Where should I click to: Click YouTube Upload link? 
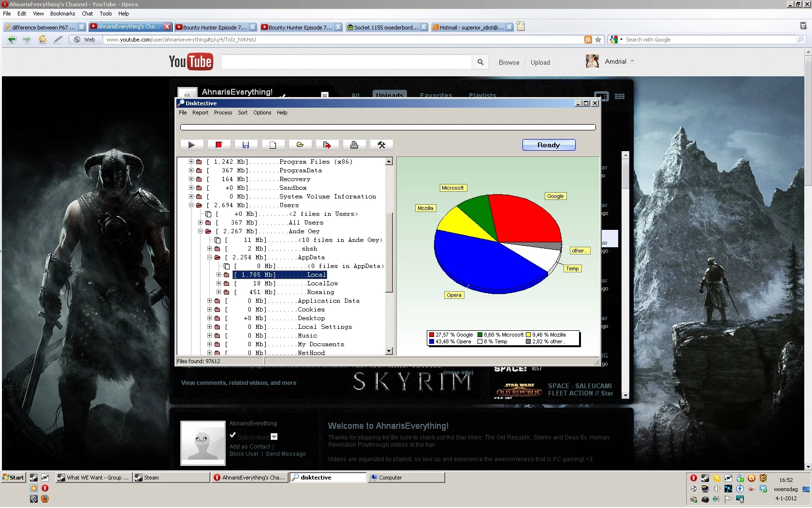pos(540,62)
